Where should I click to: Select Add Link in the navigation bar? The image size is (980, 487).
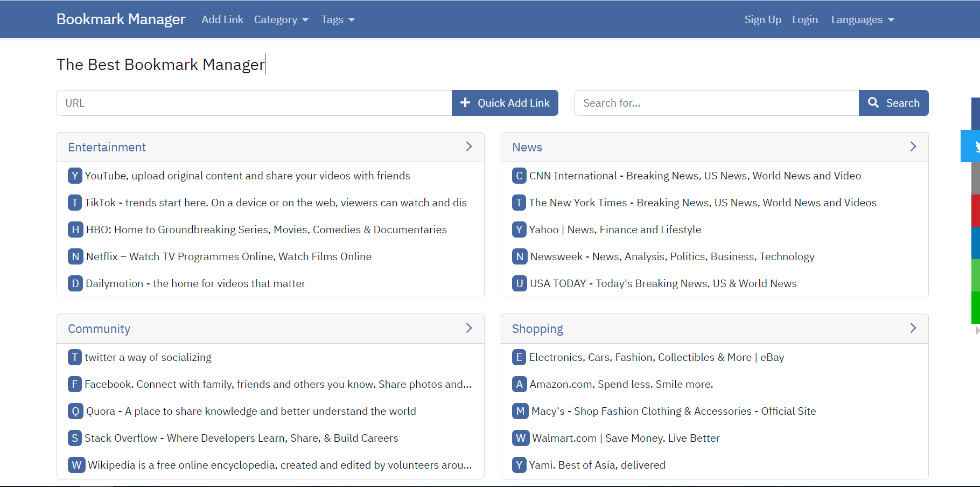coord(222,19)
